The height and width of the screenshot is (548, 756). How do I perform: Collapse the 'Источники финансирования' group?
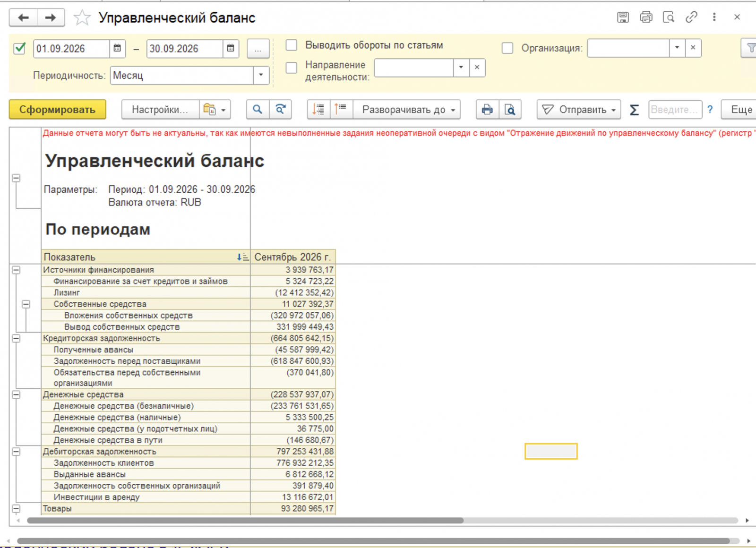pyautogui.click(x=16, y=270)
